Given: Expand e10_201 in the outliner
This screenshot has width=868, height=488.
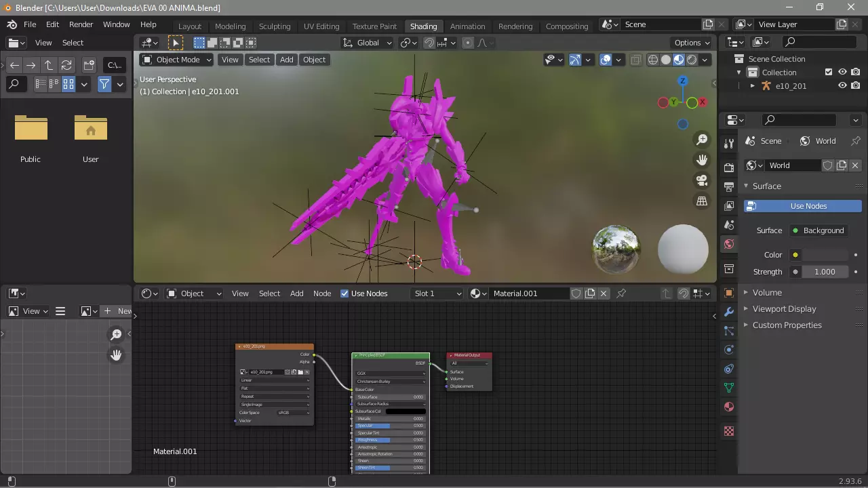Looking at the screenshot, I should point(752,86).
